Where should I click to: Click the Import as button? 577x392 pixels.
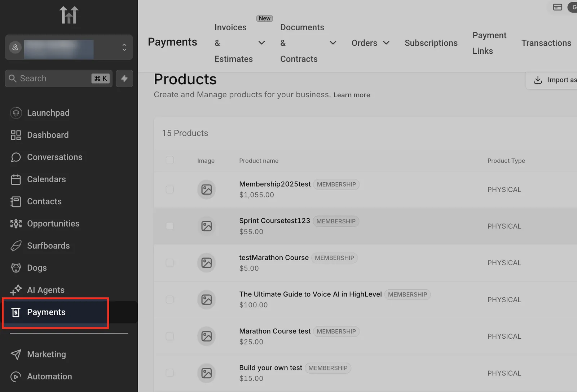tap(552, 80)
